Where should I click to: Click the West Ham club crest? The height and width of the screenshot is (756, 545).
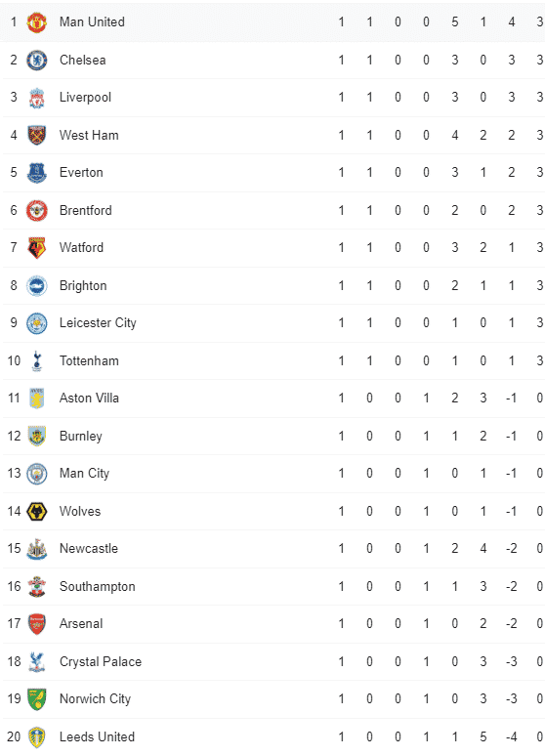(37, 136)
